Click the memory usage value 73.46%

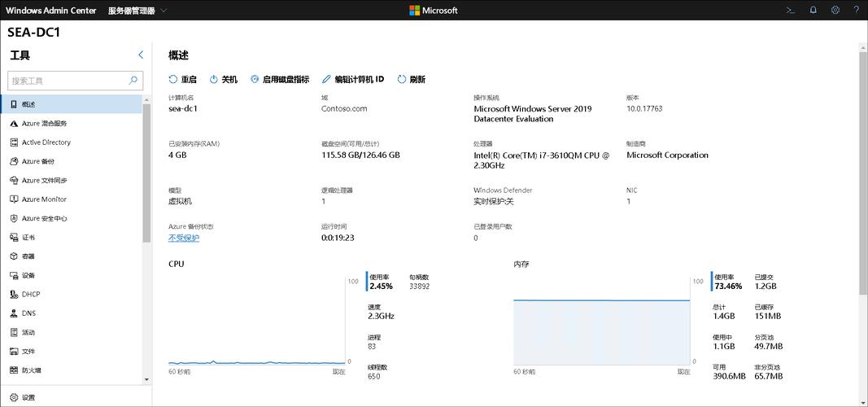pos(728,287)
